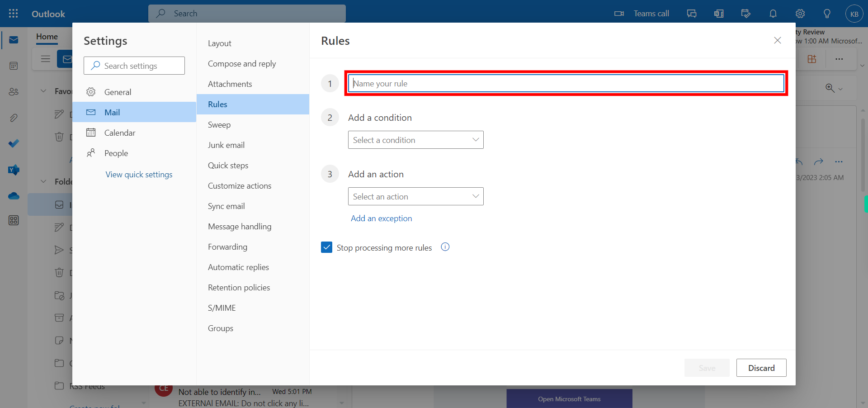The width and height of the screenshot is (868, 408).
Task: Open Message handling settings
Action: (253, 227)
